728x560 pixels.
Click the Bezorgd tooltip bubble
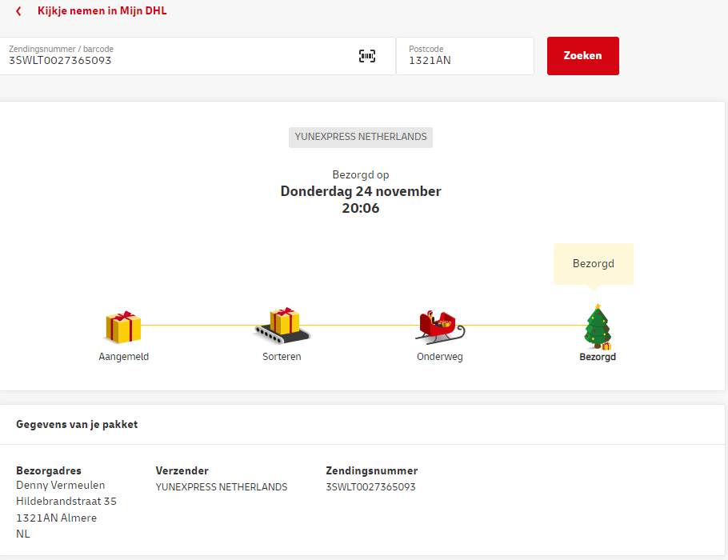tap(593, 263)
